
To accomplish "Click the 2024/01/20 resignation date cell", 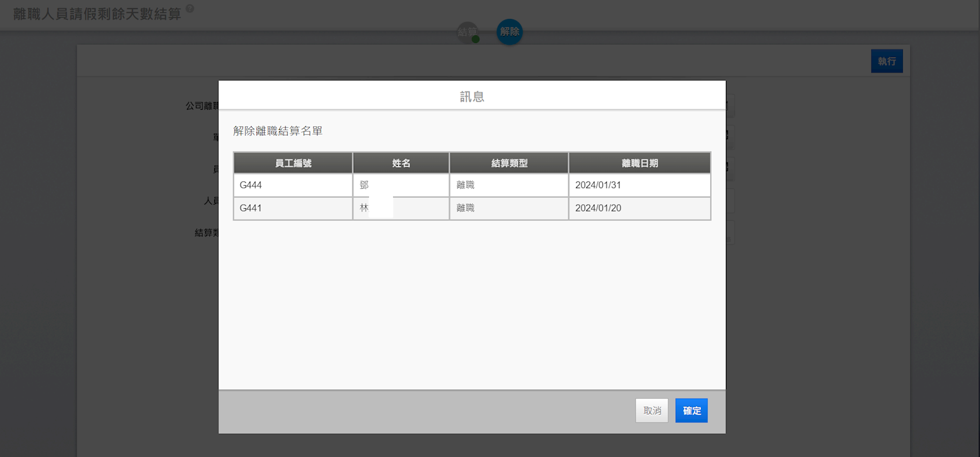I will 639,208.
